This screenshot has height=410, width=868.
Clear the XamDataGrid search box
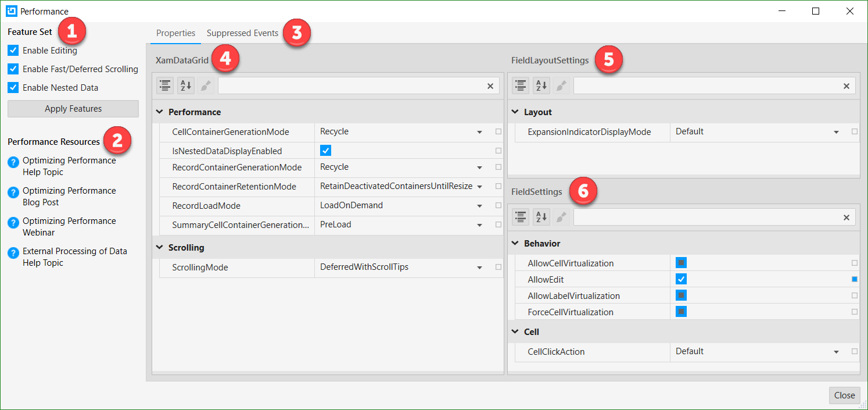click(490, 86)
